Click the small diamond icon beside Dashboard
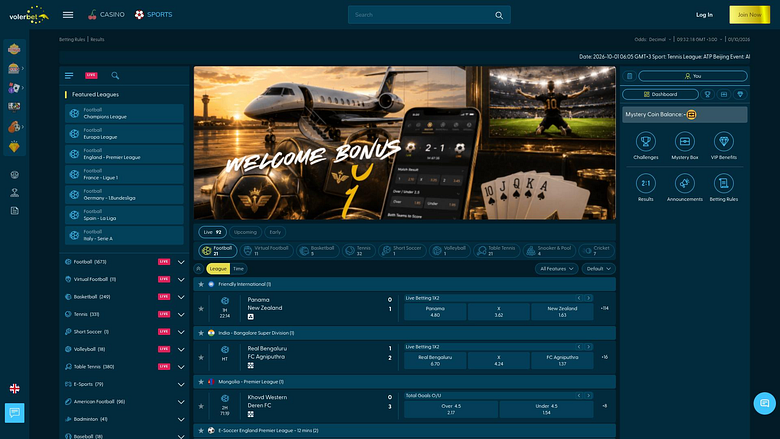The image size is (780, 439). 740,94
